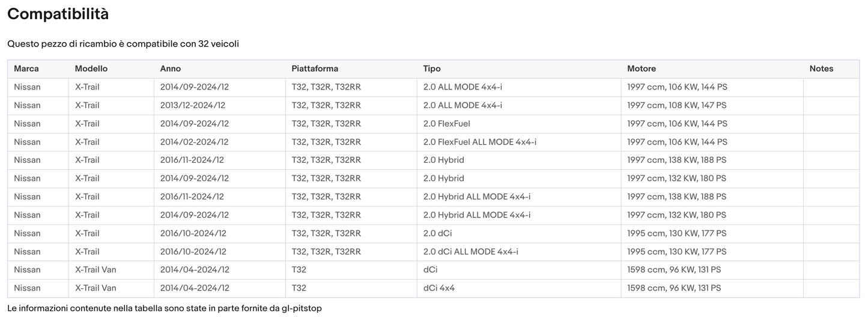
Task: Click the empty Notes cell in the first row
Action: 831,87
